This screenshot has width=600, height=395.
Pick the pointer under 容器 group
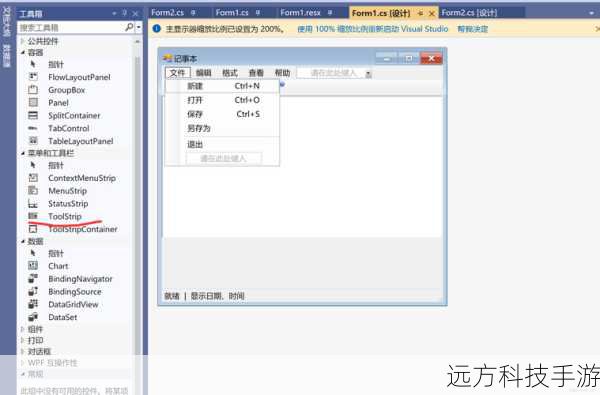pyautogui.click(x=33, y=64)
